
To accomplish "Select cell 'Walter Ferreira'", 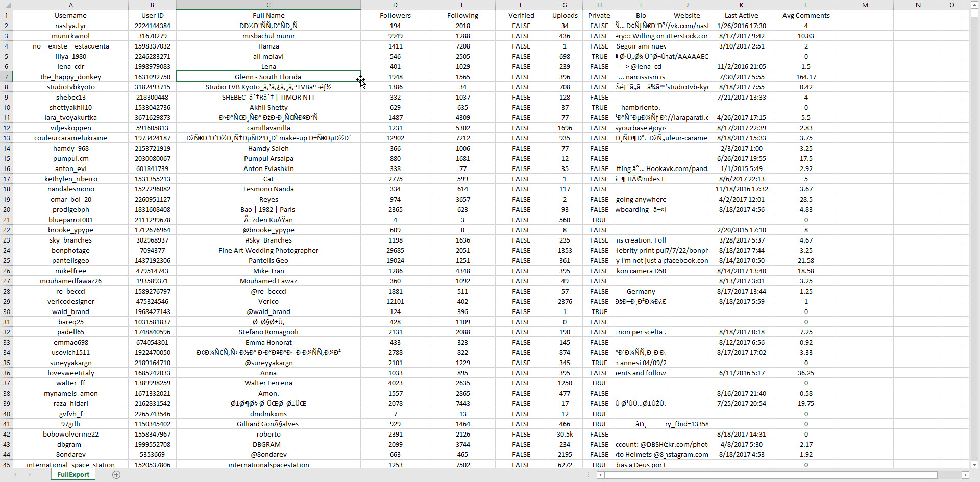I will pyautogui.click(x=268, y=383).
